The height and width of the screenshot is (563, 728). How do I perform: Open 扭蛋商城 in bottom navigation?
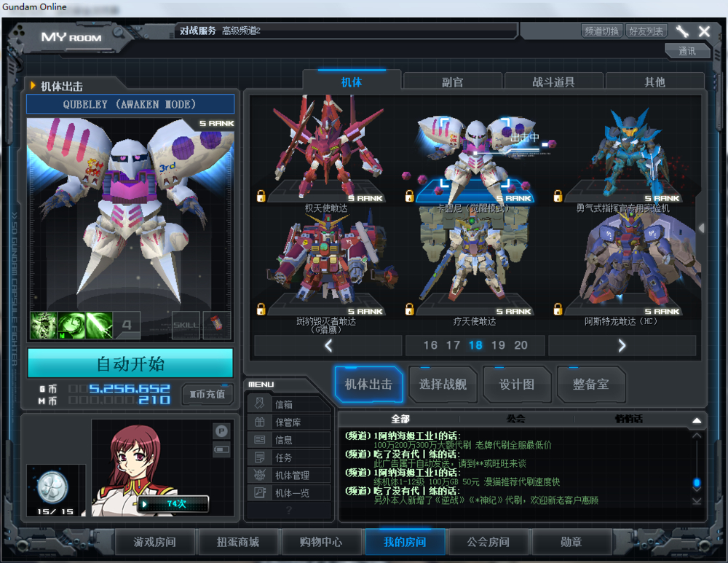coord(238,542)
